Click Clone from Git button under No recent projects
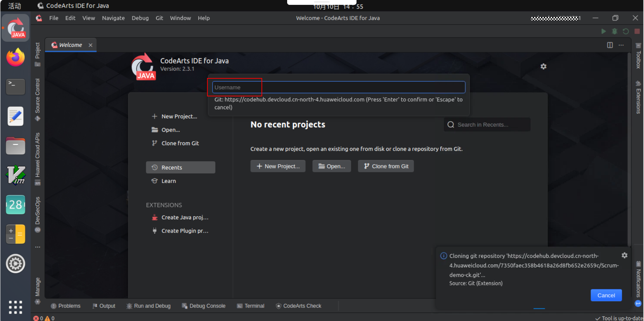The image size is (644, 321). 386,166
